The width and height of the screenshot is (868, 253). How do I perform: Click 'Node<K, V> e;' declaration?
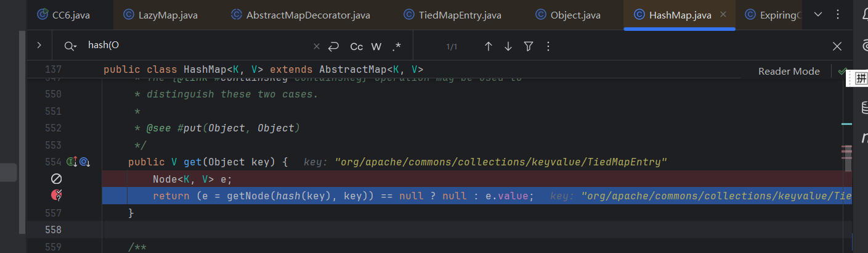(193, 180)
